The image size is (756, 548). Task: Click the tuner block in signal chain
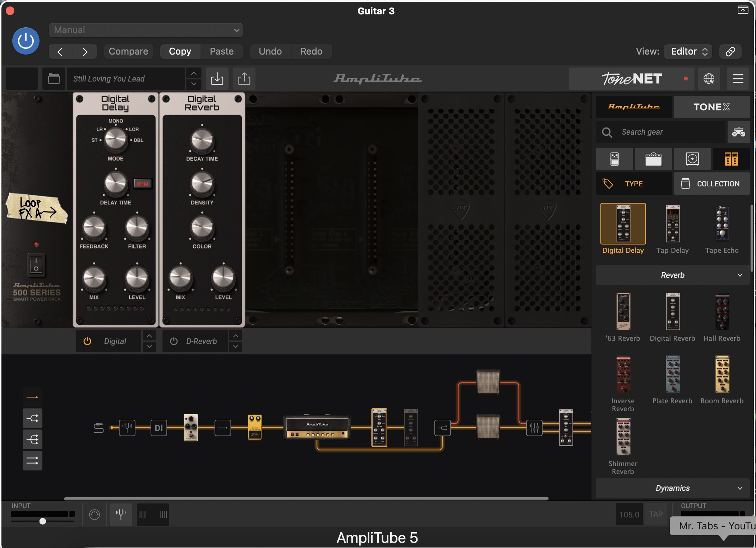pos(127,428)
